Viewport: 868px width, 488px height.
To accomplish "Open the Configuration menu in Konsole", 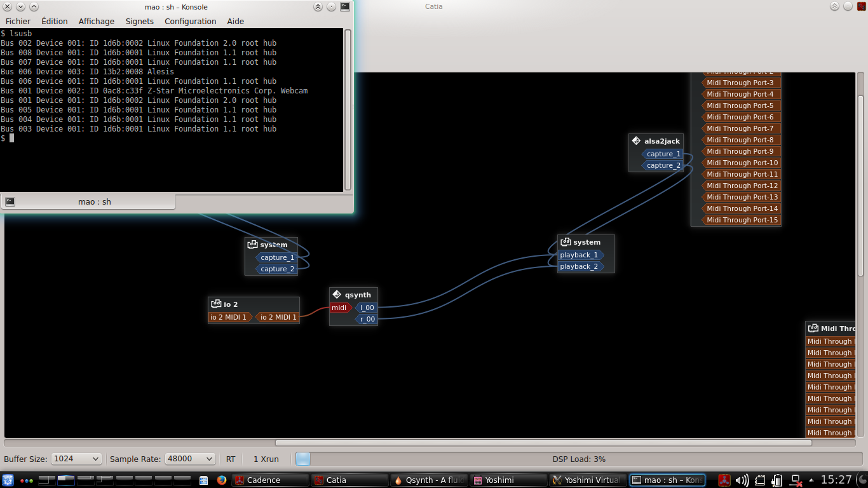I will tap(190, 21).
